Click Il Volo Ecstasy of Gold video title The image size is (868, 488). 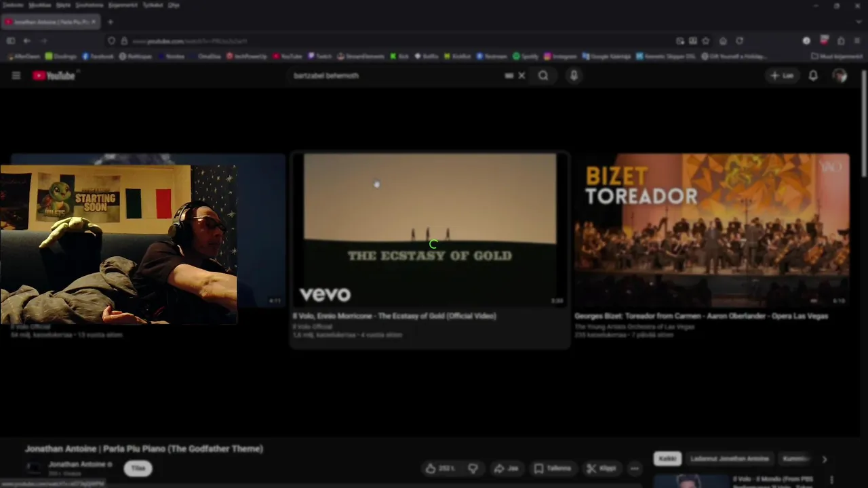tap(394, 316)
